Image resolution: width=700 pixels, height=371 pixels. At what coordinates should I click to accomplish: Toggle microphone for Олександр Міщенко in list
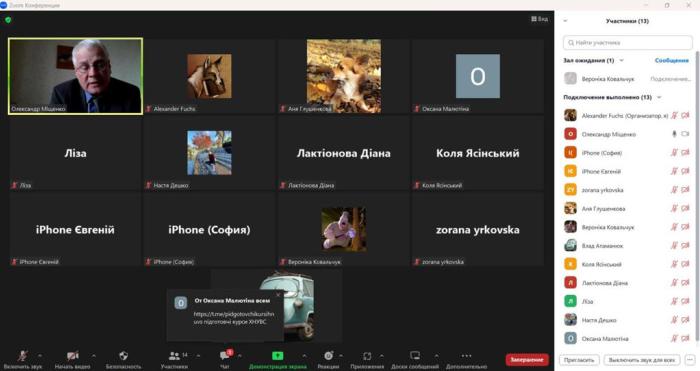coord(675,134)
